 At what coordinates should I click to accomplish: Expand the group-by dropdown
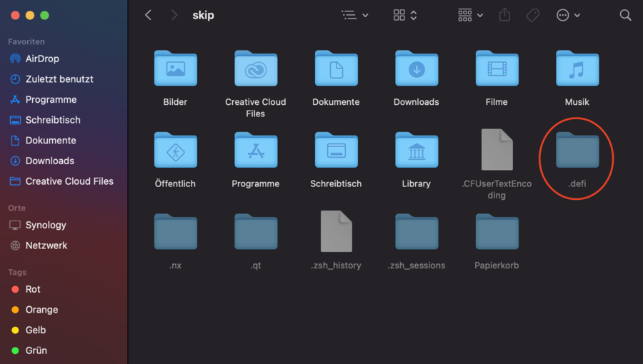pyautogui.click(x=470, y=15)
